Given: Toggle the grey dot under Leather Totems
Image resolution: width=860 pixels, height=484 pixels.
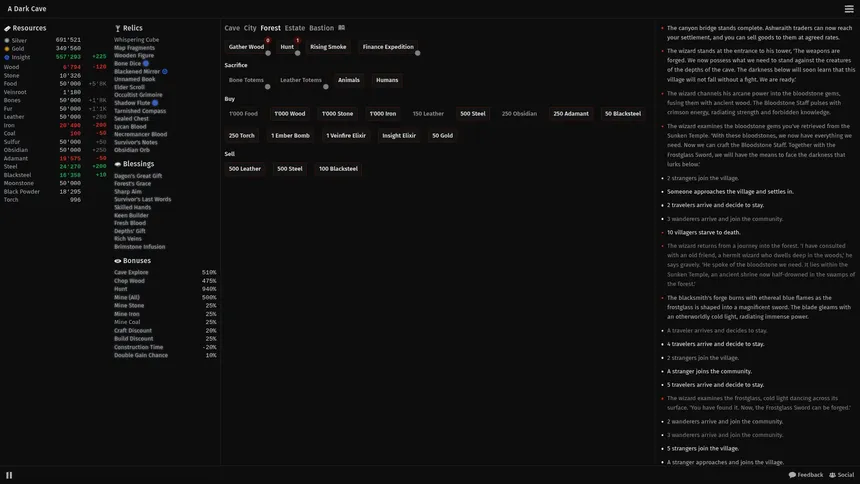Looking at the screenshot, I should click(x=326, y=87).
